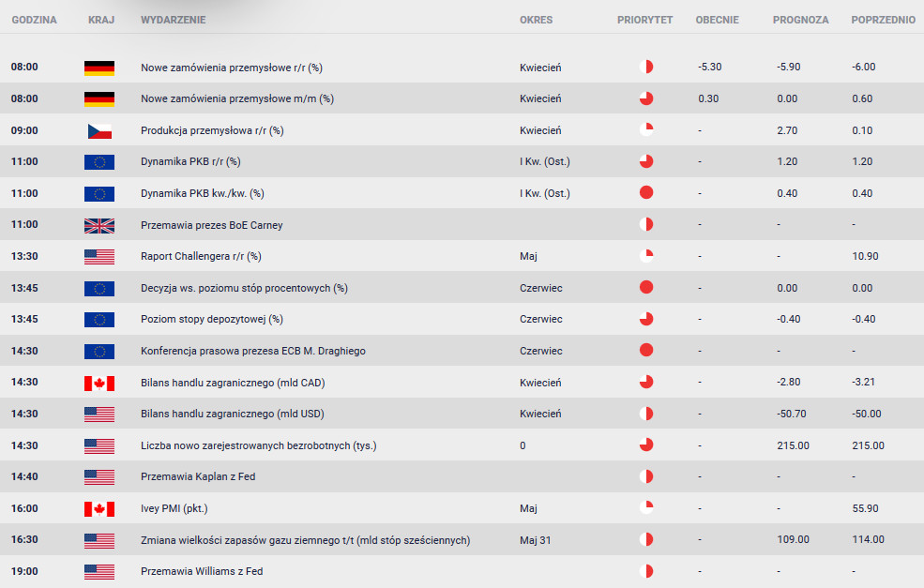Viewport: 924px width, 588px height.
Task: Click Canadian flag next to Ivey PMI
Action: pos(99,508)
